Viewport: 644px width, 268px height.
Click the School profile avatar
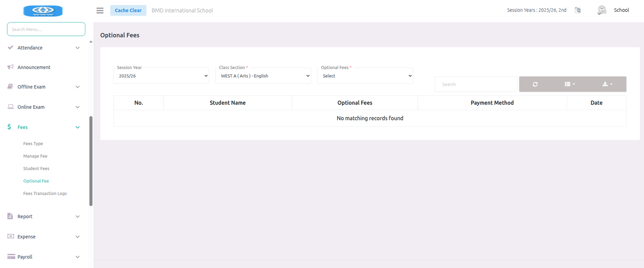(x=602, y=10)
